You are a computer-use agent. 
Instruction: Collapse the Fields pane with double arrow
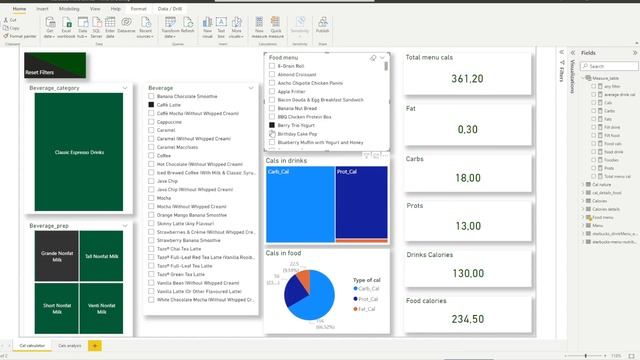pos(635,53)
